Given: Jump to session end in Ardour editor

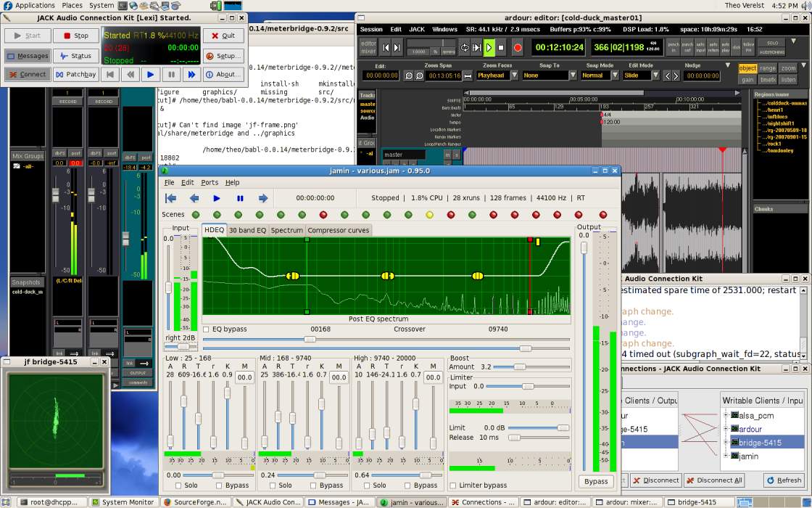Looking at the screenshot, I should click(397, 48).
